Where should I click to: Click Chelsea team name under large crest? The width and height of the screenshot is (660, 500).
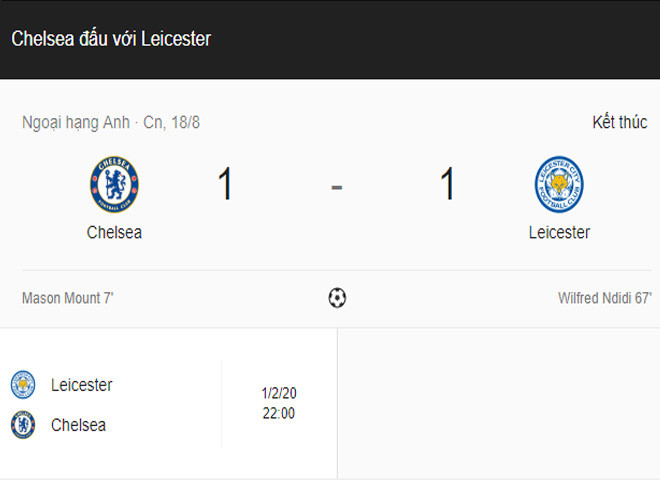pos(114,232)
